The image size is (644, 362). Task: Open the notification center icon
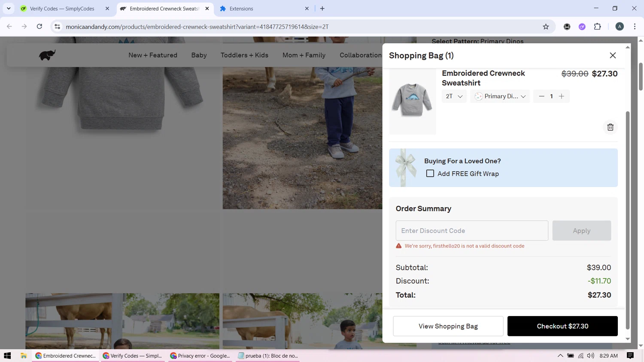tap(630, 356)
